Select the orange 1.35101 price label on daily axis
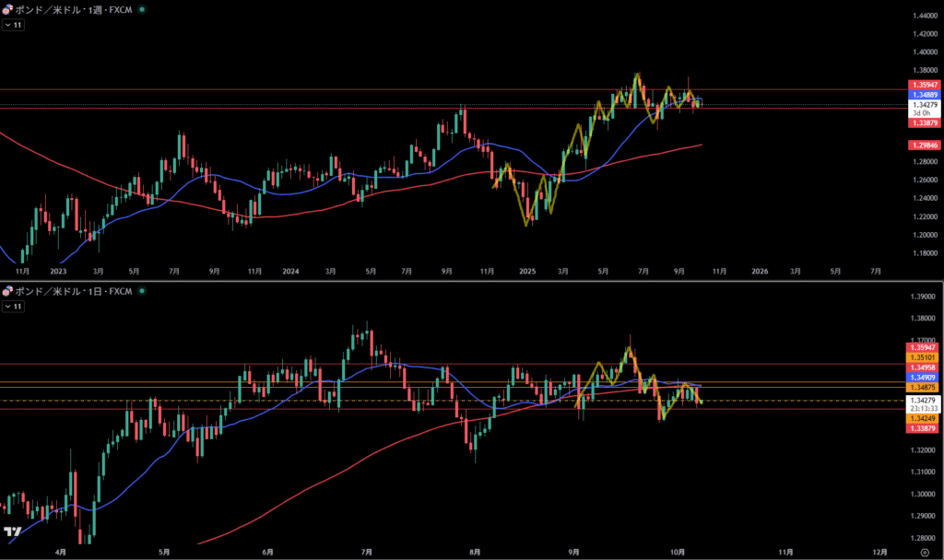 coord(925,356)
